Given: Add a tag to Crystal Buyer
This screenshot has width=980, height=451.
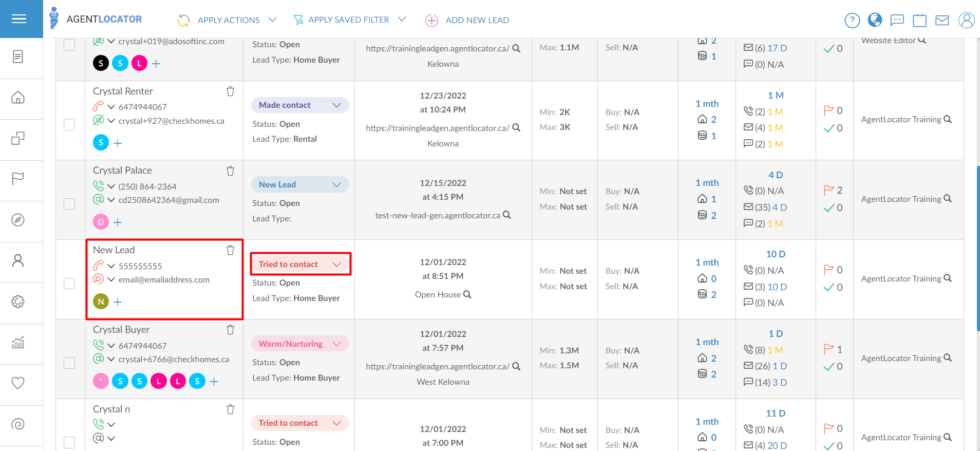Looking at the screenshot, I should pos(214,382).
